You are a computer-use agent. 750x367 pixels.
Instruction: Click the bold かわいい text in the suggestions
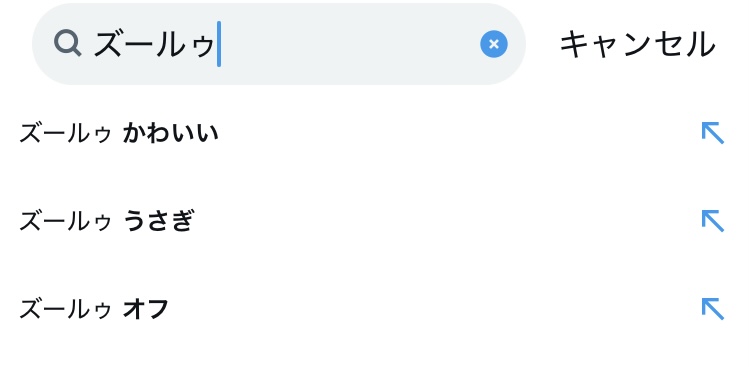(171, 133)
